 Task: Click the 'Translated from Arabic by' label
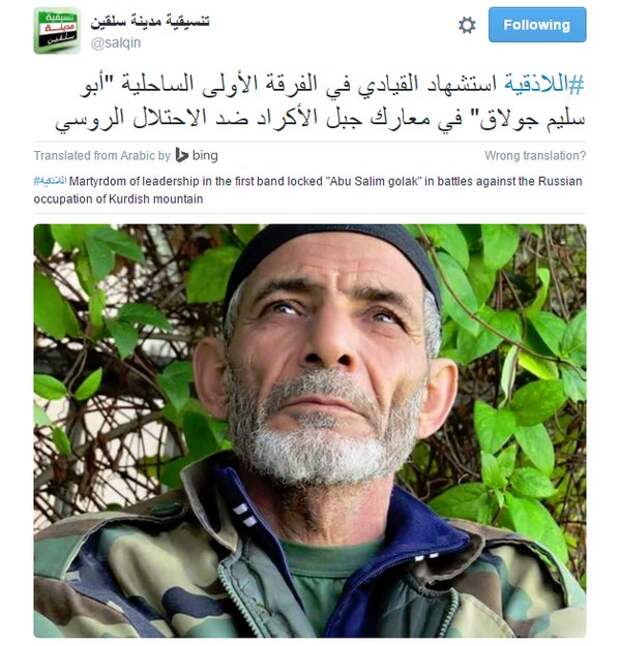point(102,156)
